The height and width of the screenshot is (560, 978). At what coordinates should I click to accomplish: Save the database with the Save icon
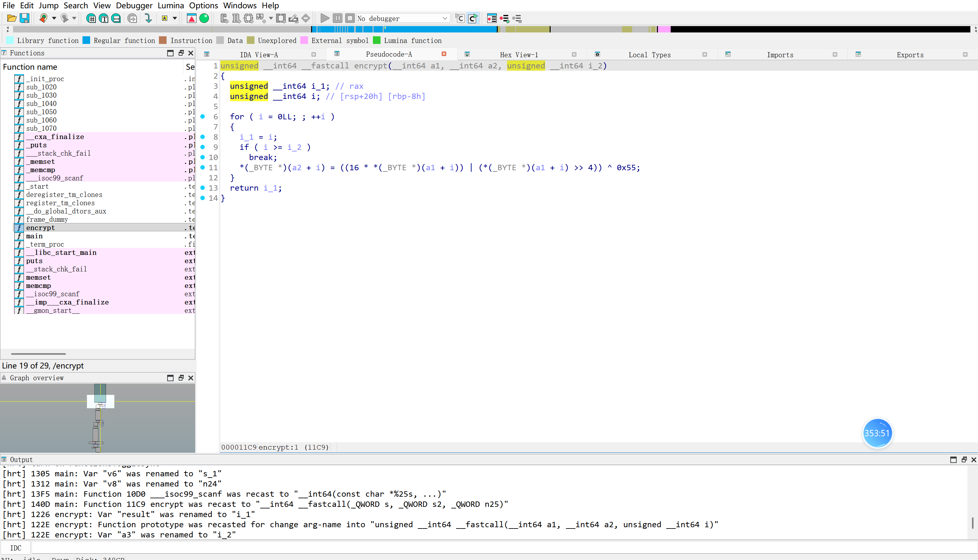[24, 18]
